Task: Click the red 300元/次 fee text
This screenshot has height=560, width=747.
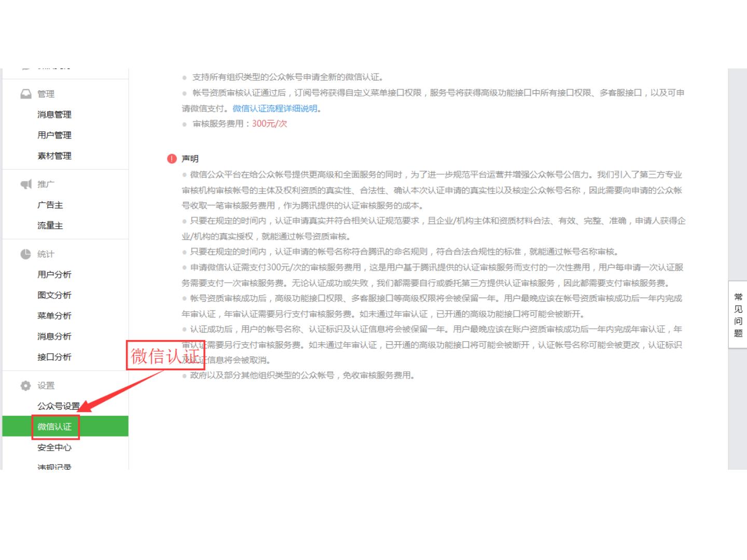Action: point(269,124)
